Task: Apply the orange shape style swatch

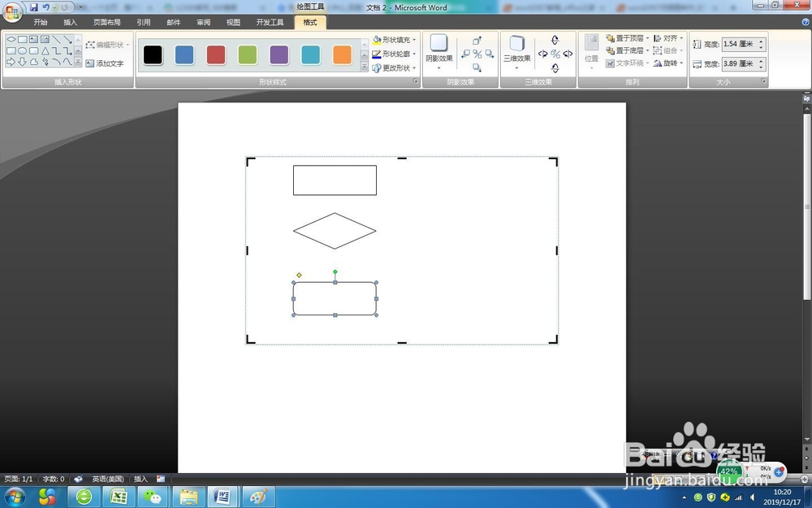Action: click(343, 55)
